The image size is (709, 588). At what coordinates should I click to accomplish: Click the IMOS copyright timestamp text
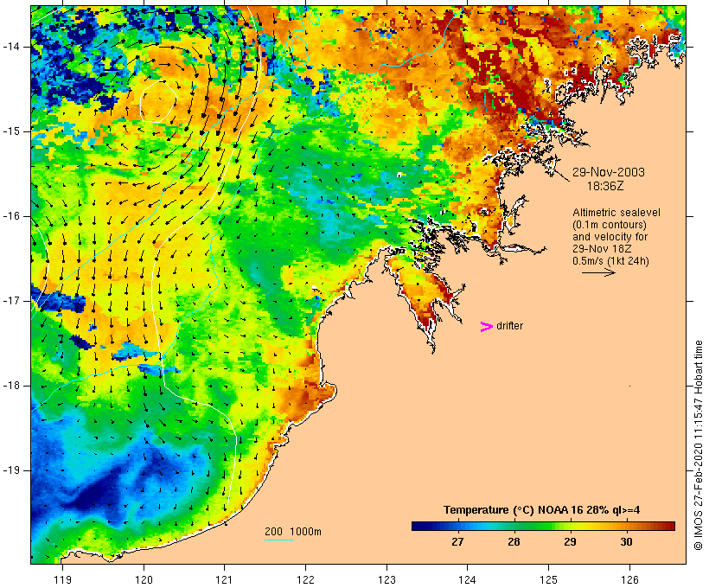(x=699, y=445)
